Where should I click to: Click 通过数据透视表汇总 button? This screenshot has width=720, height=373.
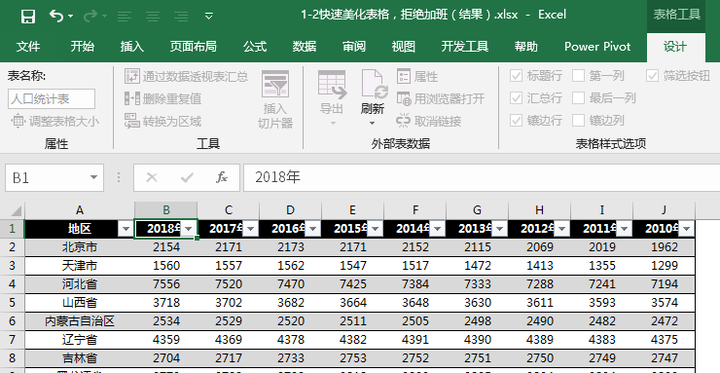[186, 76]
